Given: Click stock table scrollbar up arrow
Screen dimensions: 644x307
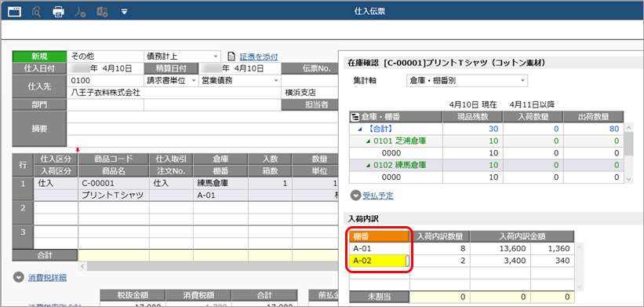Looking at the screenshot, I should [628, 128].
